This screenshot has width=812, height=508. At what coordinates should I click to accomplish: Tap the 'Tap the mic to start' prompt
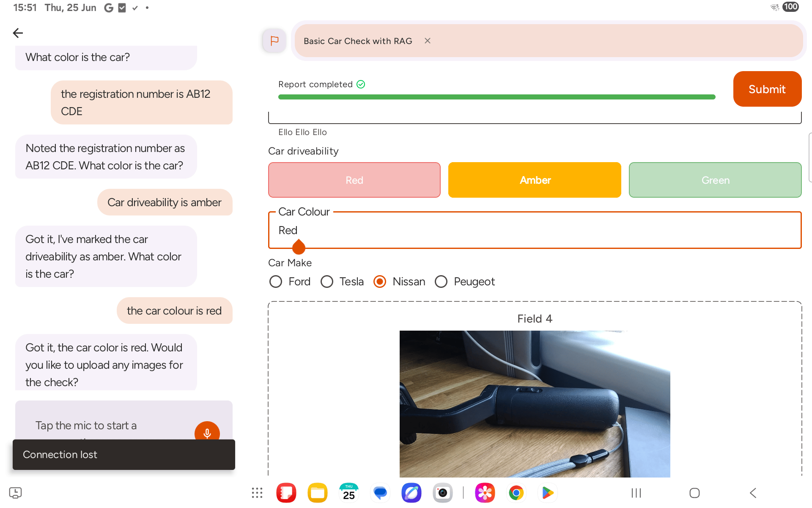pyautogui.click(x=86, y=425)
